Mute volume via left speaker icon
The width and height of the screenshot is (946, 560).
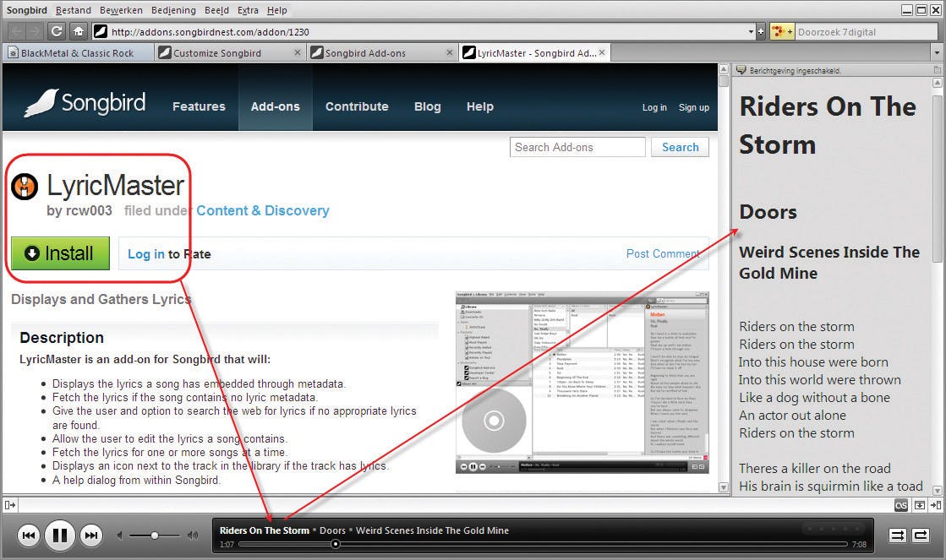pyautogui.click(x=120, y=536)
